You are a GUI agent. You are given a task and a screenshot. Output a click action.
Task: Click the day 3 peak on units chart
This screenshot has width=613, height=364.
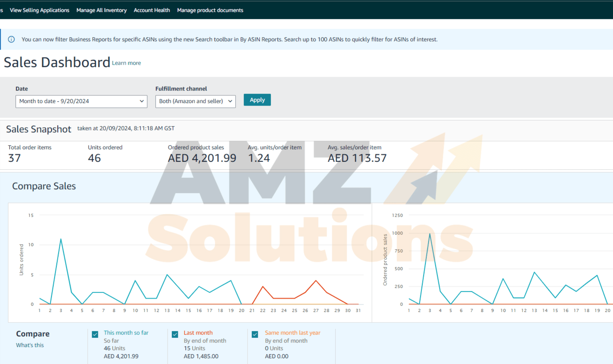(61, 239)
